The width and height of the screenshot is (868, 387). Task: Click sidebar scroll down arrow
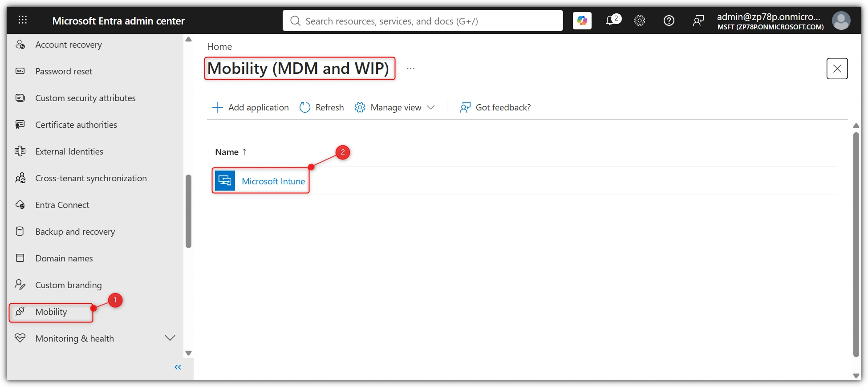[x=188, y=353]
